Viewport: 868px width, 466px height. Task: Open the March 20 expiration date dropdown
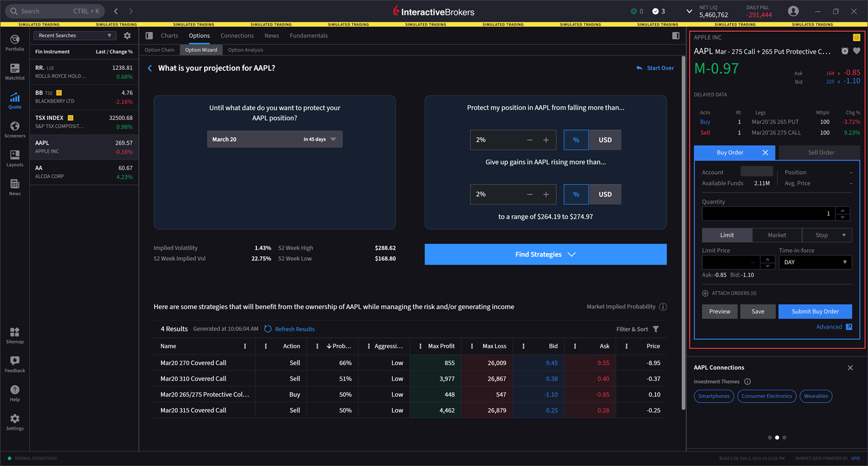click(x=274, y=139)
